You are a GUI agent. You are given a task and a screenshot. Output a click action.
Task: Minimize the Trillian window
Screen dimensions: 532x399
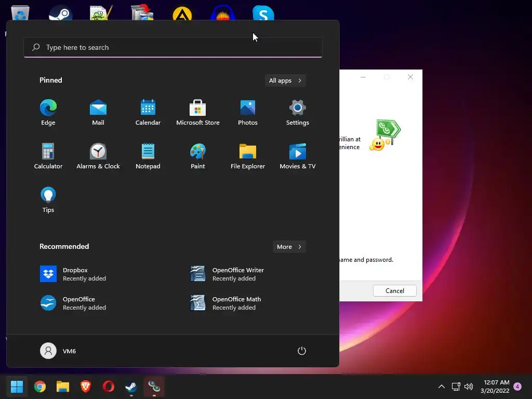363,77
